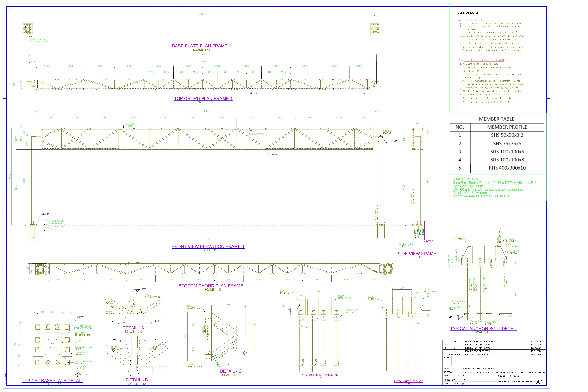Select revision date '19.01.2026'
Image resolution: width=588 pixels, height=392 pixels.
(536, 345)
